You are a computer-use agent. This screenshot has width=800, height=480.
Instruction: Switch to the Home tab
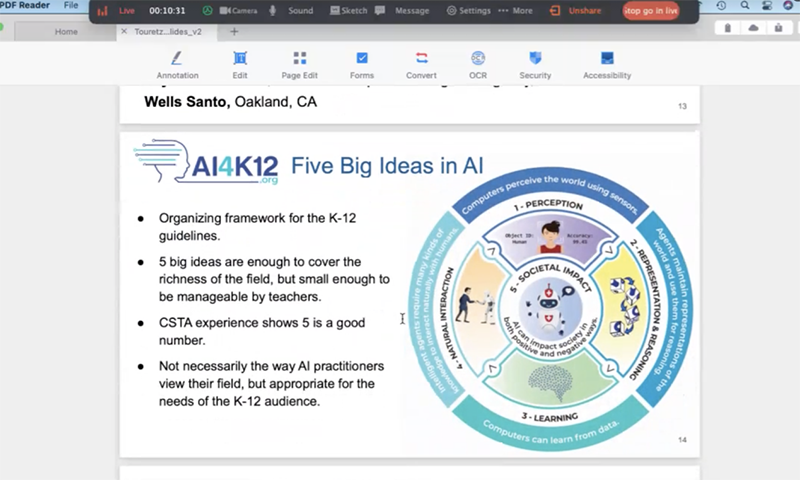point(66,32)
